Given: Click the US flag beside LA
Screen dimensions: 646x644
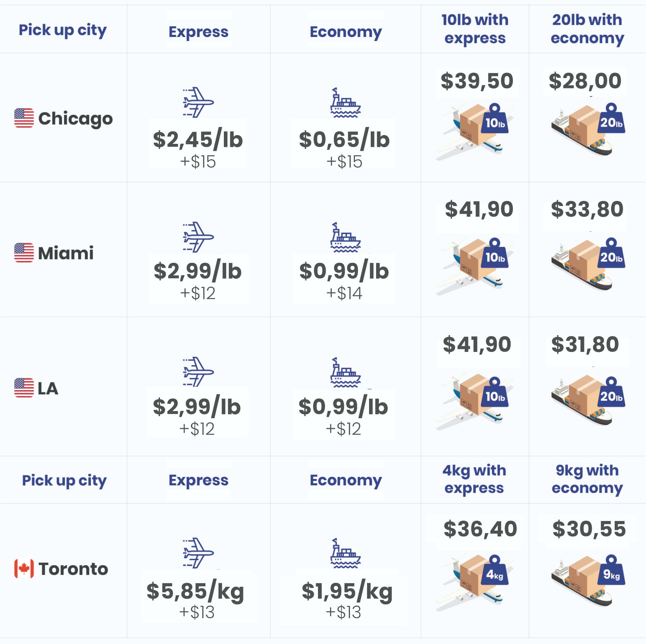Looking at the screenshot, I should click(24, 388).
